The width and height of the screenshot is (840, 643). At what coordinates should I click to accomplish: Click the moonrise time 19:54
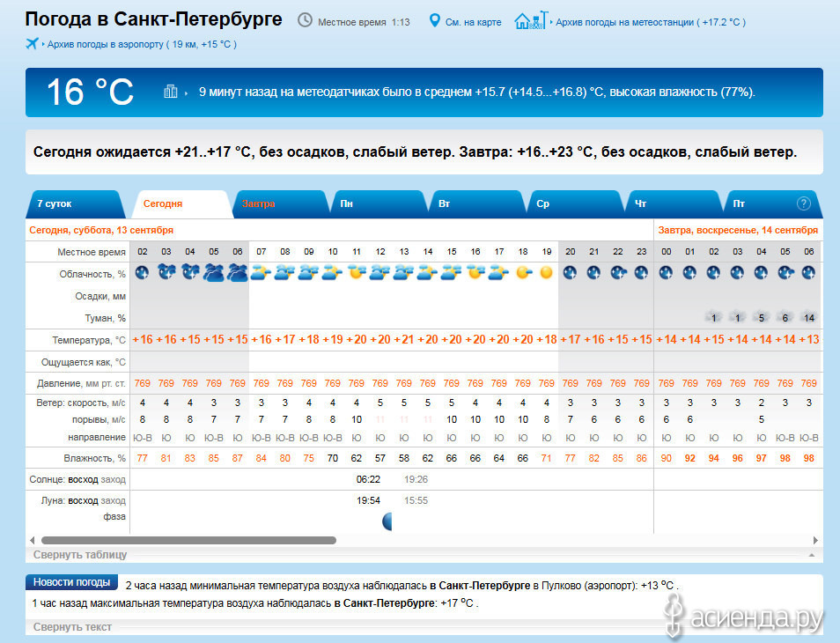[368, 501]
